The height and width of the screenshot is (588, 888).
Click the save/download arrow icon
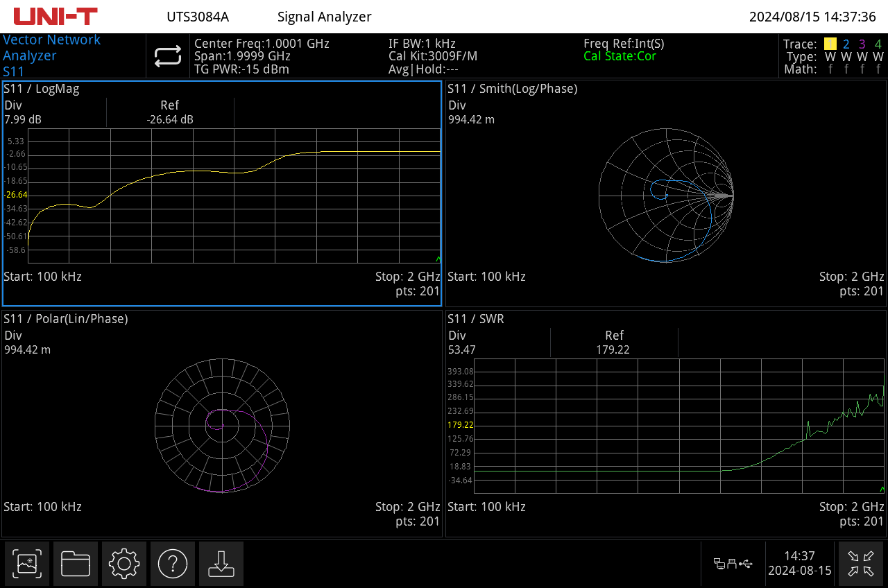pyautogui.click(x=221, y=564)
